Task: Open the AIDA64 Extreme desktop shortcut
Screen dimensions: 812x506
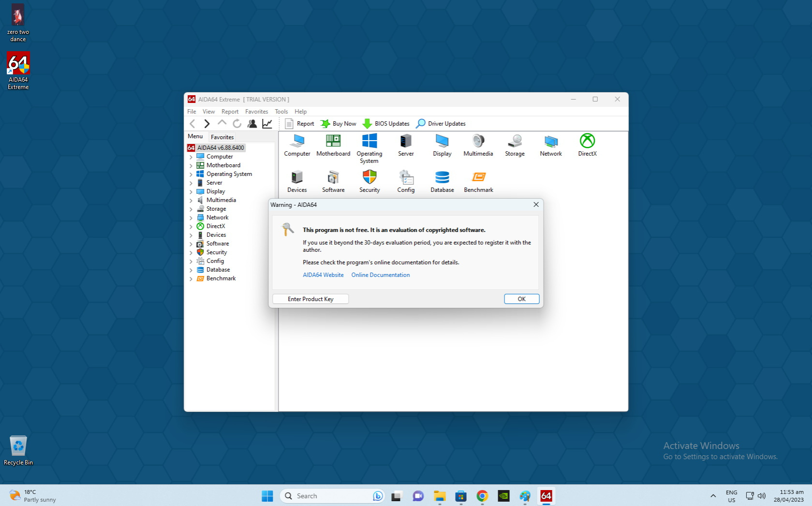Action: click(18, 71)
